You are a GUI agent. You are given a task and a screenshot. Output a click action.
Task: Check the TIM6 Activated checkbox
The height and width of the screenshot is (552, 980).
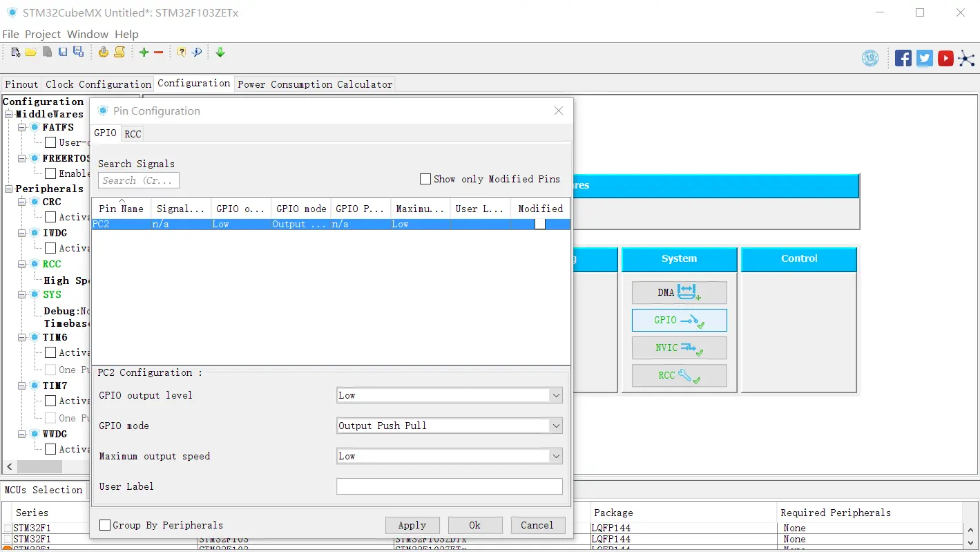pyautogui.click(x=50, y=352)
